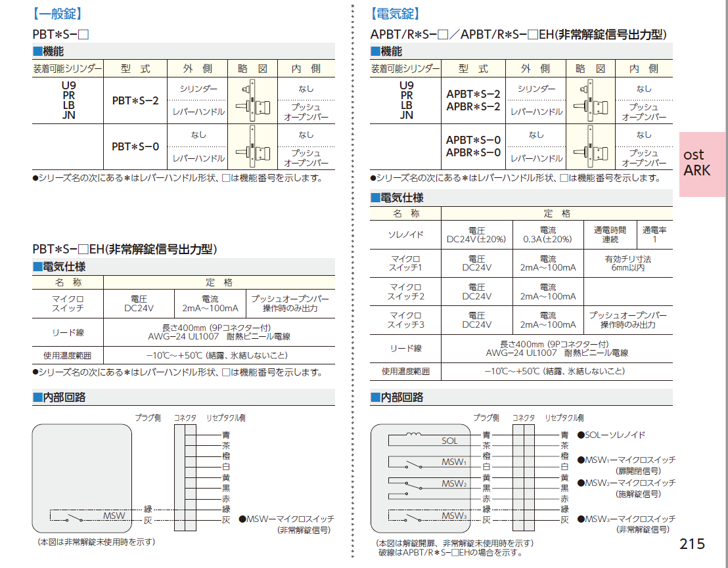This screenshot has height=568, width=728.
Task: Click the MSW3 switch symbol in circuit
Action: [414, 519]
